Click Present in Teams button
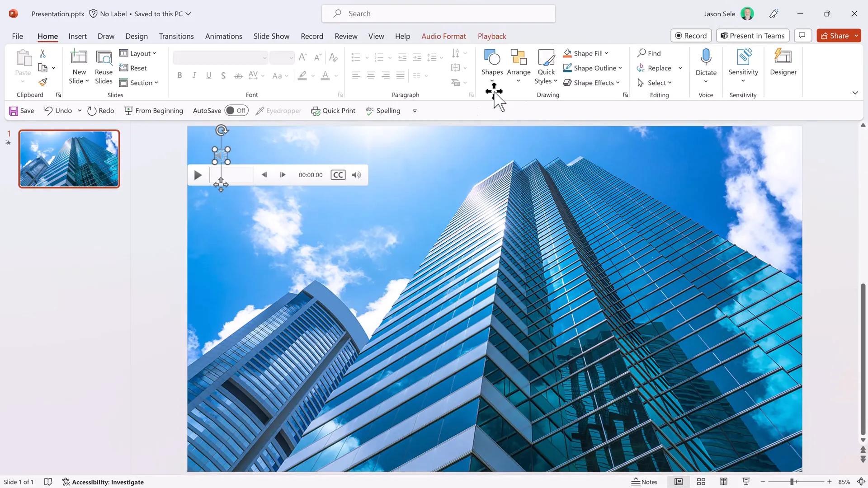Image resolution: width=868 pixels, height=488 pixels. click(x=753, y=36)
